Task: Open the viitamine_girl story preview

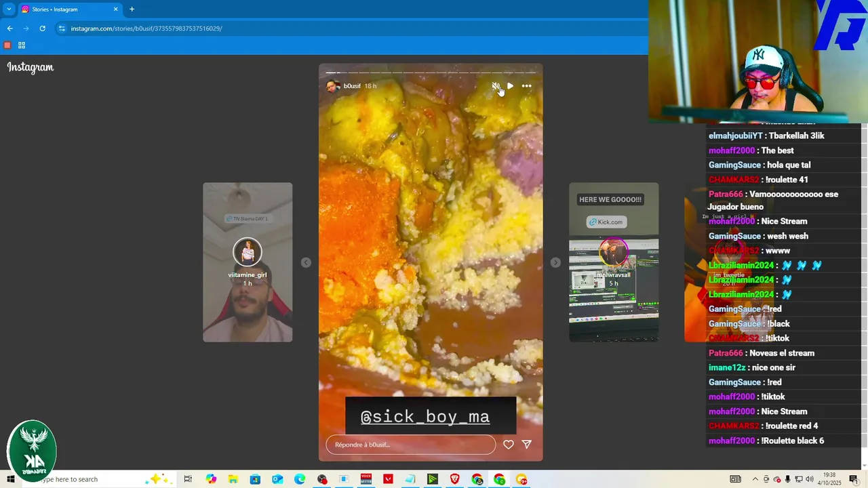Action: 248,262
